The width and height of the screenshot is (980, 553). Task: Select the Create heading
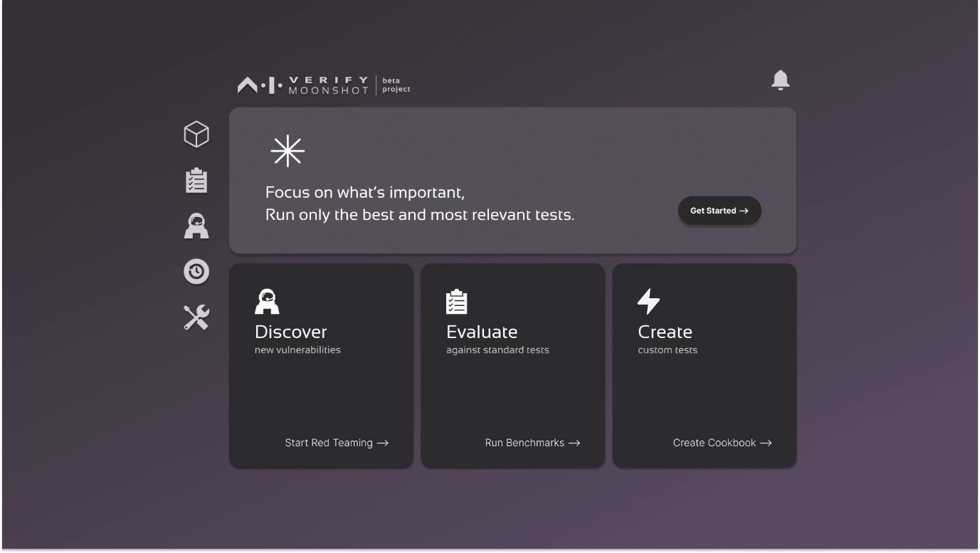pos(665,332)
